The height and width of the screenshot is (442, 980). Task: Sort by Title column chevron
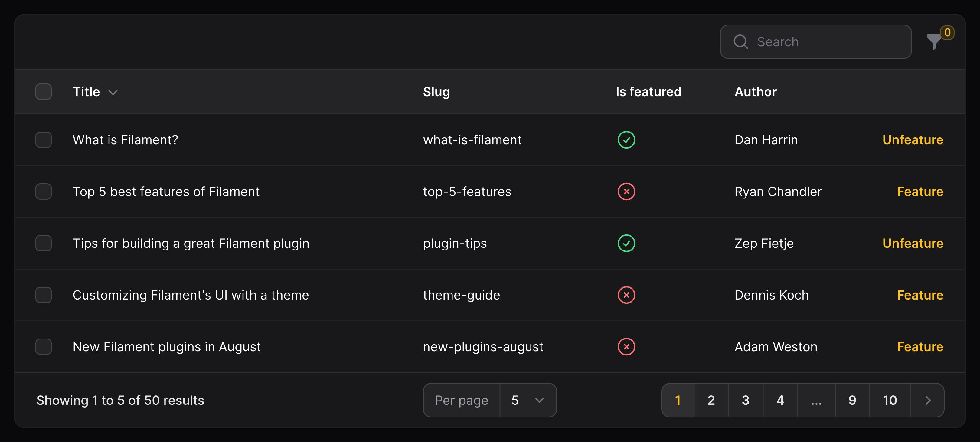113,92
